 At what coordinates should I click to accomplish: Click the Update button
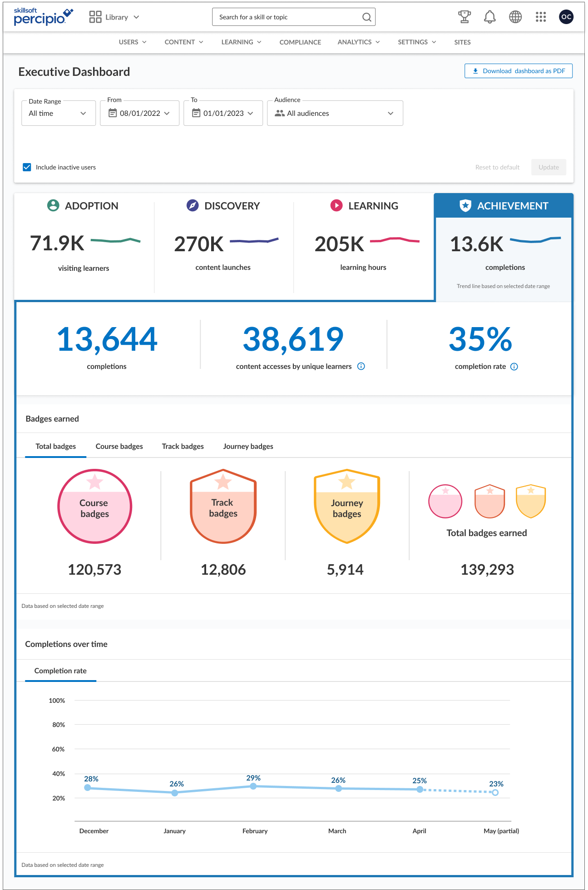click(548, 167)
